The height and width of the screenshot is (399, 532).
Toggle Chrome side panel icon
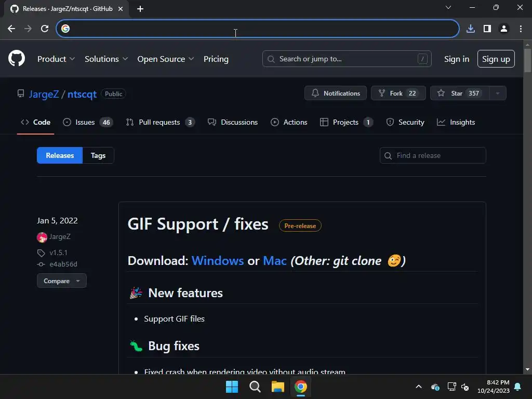tap(487, 29)
